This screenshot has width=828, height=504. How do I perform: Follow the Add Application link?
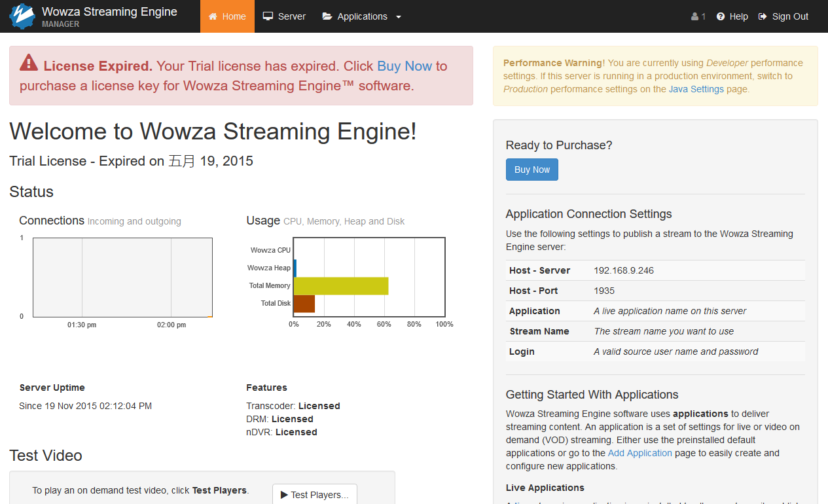639,453
